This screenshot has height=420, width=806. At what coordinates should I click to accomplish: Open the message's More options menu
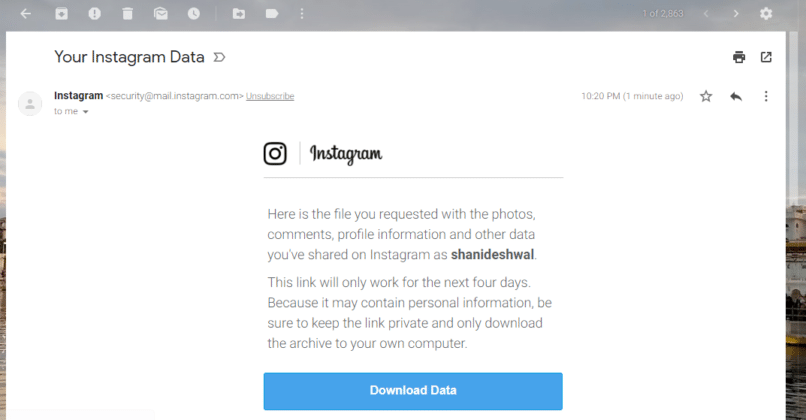(x=766, y=96)
